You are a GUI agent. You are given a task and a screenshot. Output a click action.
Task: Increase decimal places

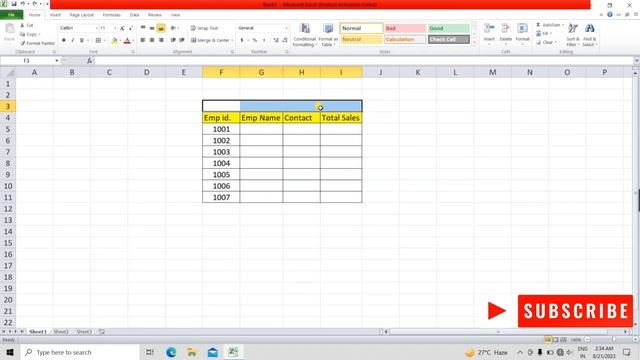pyautogui.click(x=276, y=40)
